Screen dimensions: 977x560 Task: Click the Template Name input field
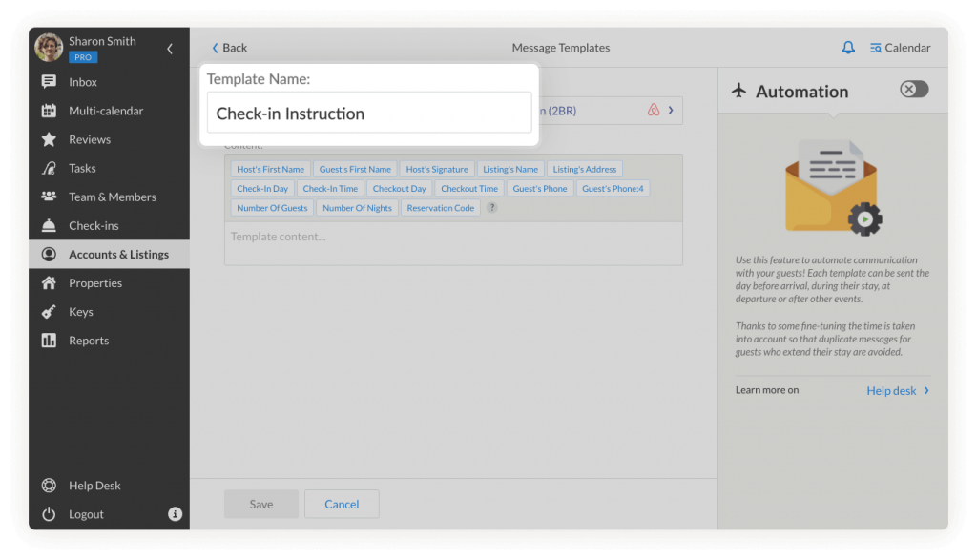(x=369, y=112)
